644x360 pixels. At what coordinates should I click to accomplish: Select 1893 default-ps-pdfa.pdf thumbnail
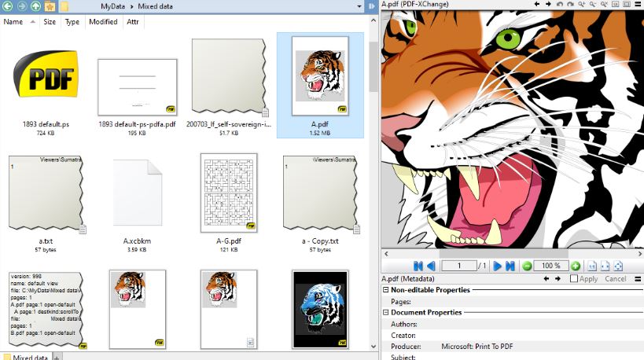137,87
